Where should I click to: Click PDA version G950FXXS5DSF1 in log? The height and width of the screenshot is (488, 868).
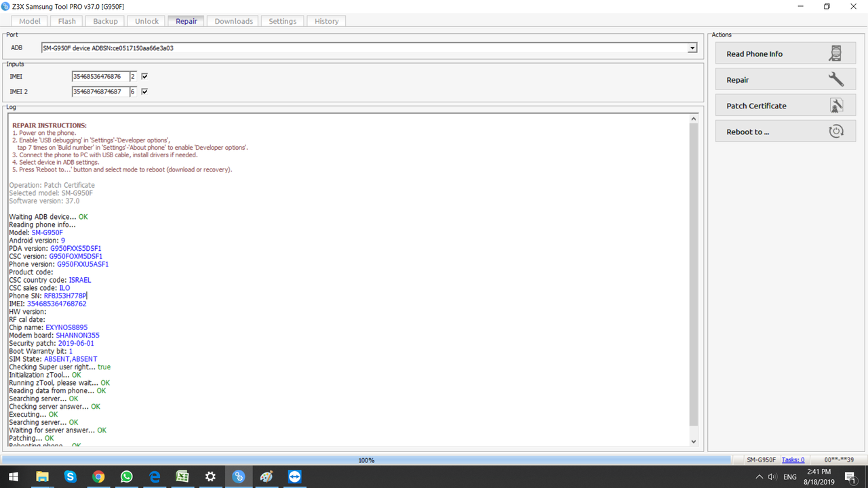pos(76,248)
